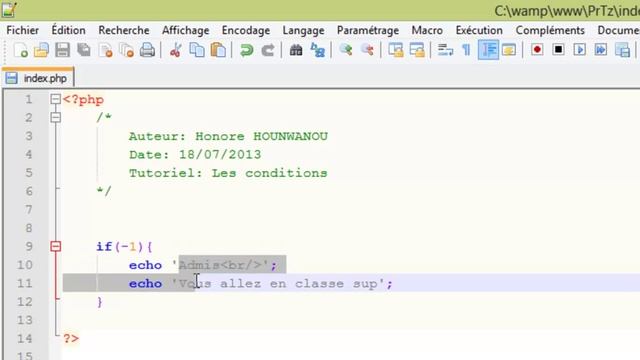The image size is (640, 360).
Task: Collapse the if(-1) block fold marker
Action: 56,246
